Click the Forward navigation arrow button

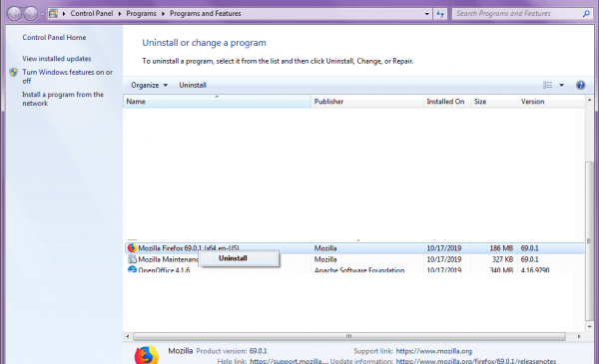point(31,14)
